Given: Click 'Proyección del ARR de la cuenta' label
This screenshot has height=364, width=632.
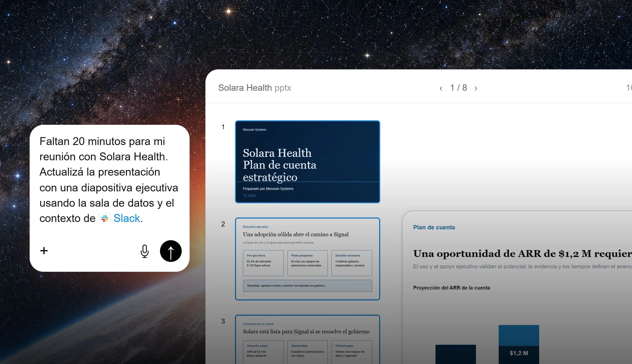Looking at the screenshot, I should click(x=452, y=288).
